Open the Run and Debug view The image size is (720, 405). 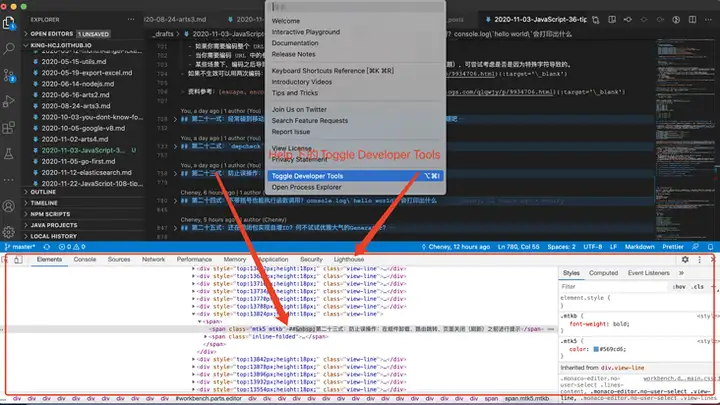tap(9, 101)
